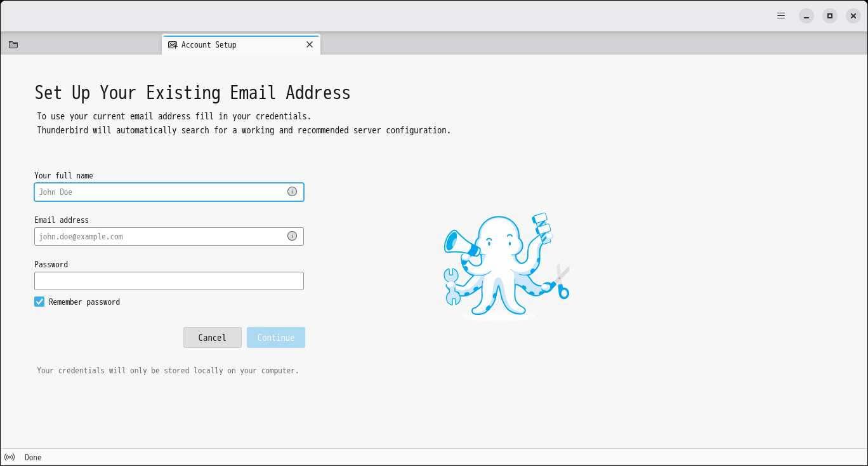Image resolution: width=868 pixels, height=466 pixels.
Task: Click the info icon in full name field
Action: (292, 192)
